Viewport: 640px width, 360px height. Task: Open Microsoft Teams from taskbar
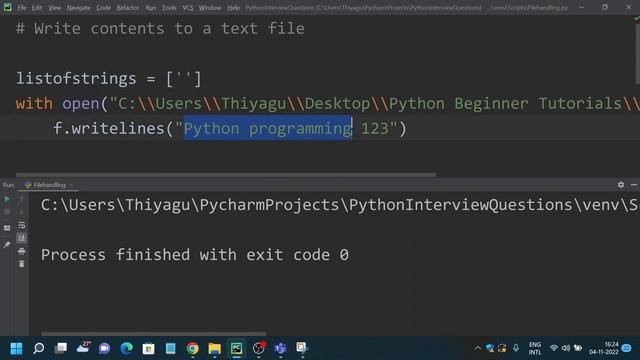click(x=281, y=349)
